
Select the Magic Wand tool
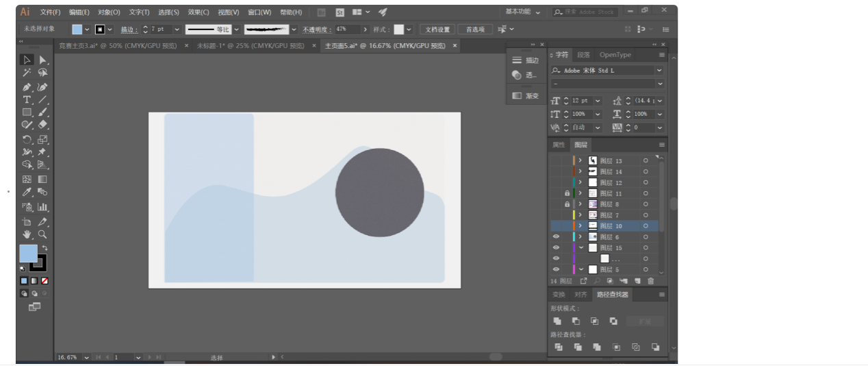click(x=27, y=73)
